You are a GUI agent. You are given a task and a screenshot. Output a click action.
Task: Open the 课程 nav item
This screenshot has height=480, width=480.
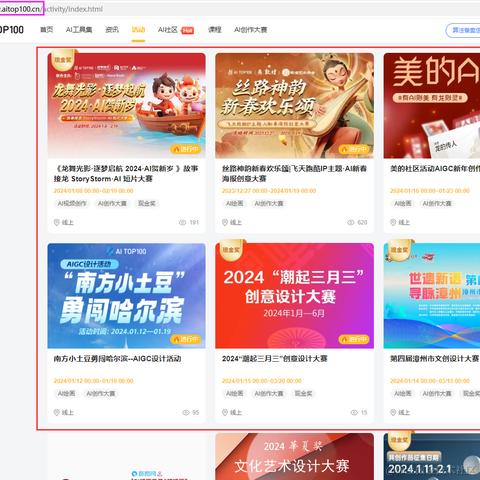pyautogui.click(x=215, y=30)
